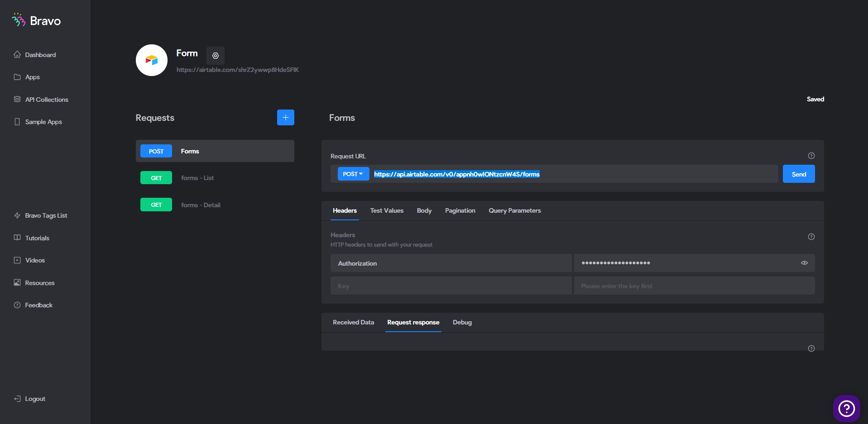The image size is (868, 424).
Task: Select the Headers tab
Action: tap(345, 210)
